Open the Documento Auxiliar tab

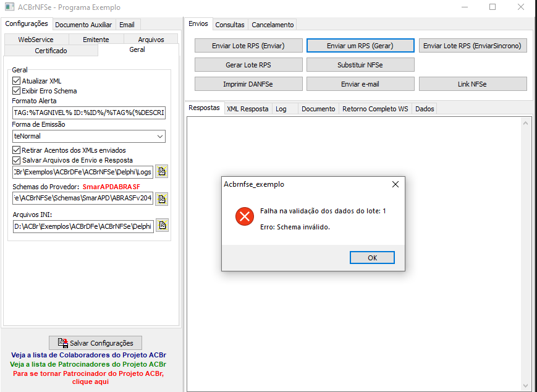click(83, 25)
